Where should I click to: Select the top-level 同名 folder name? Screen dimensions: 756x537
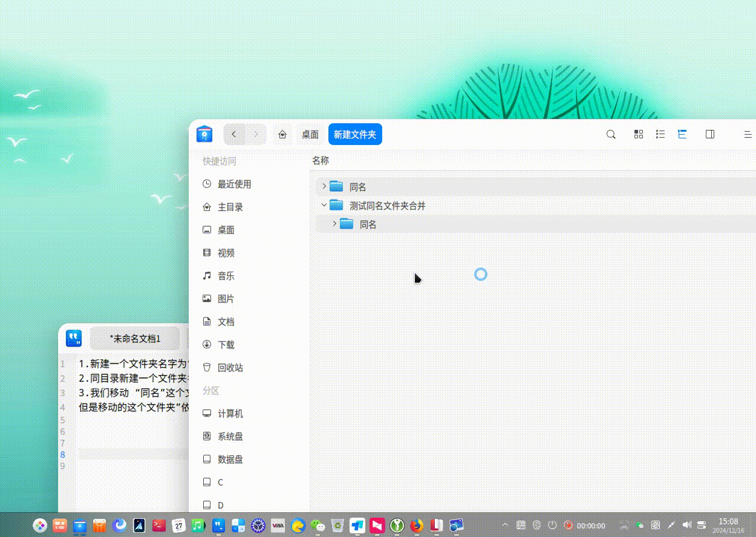click(x=358, y=187)
